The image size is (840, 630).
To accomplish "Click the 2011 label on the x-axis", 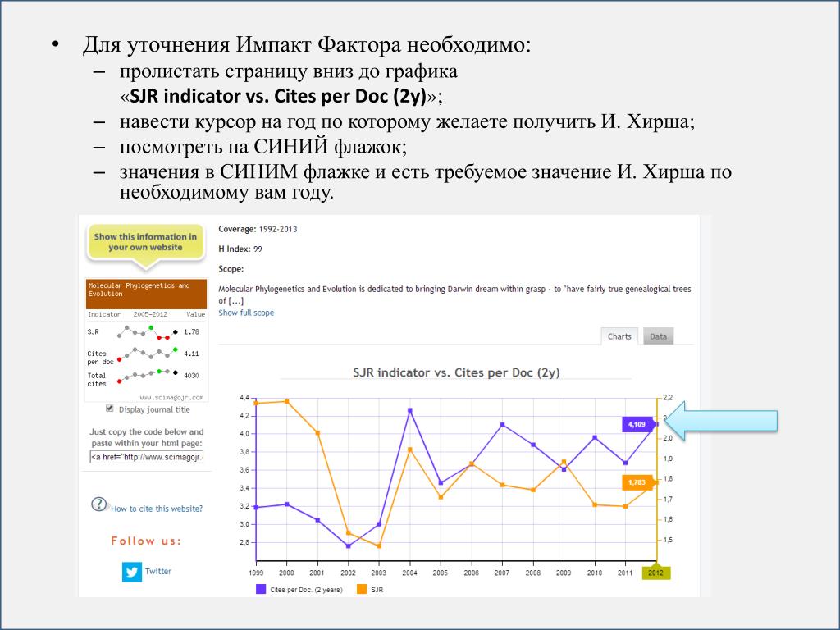I will point(624,573).
